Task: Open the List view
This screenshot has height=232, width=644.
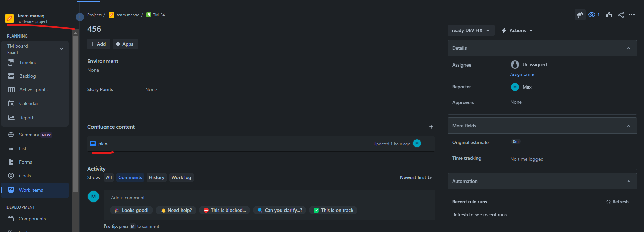Action: (23, 148)
